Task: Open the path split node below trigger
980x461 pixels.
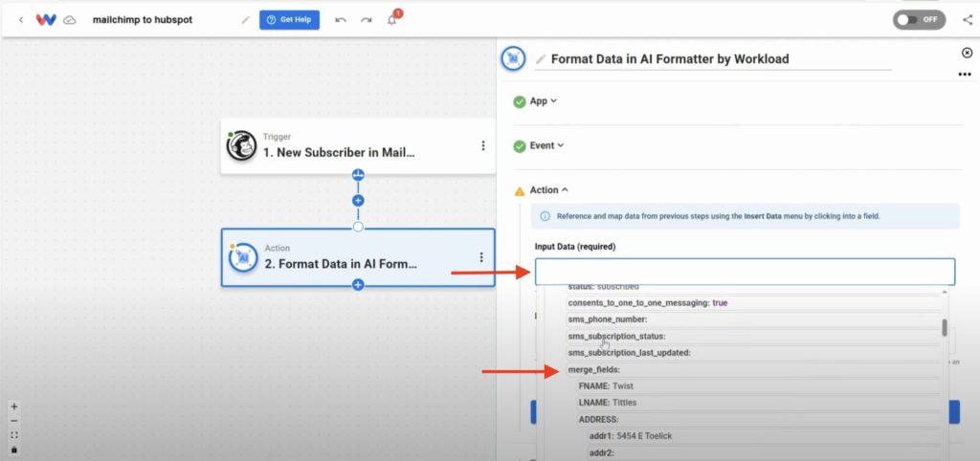Action: tap(358, 174)
